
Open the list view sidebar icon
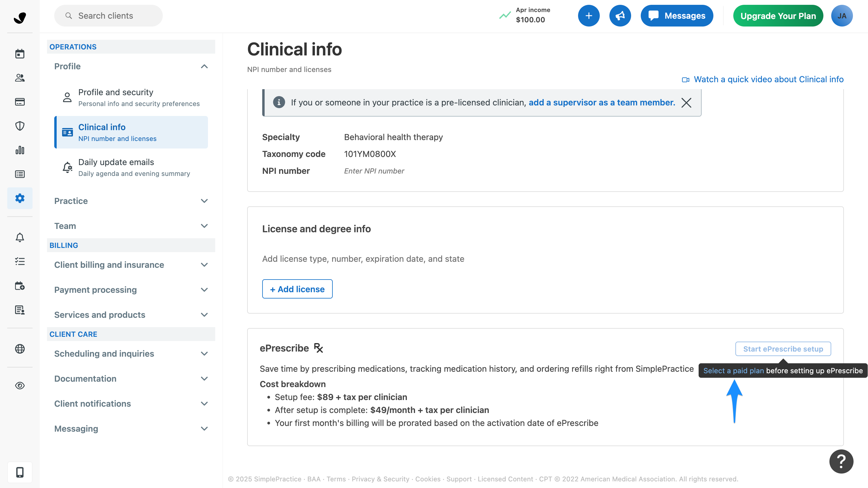(20, 174)
